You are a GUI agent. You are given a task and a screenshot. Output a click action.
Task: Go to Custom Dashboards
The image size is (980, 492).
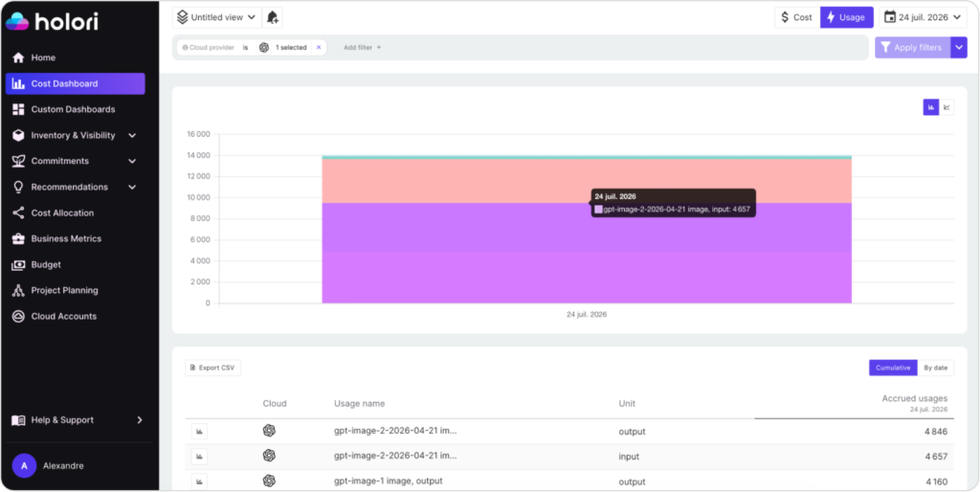coord(73,109)
